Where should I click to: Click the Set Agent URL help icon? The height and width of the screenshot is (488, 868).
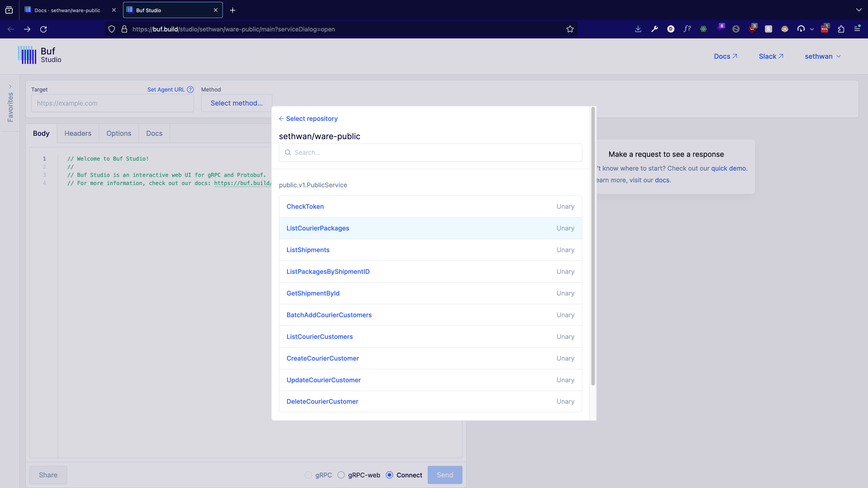point(190,90)
